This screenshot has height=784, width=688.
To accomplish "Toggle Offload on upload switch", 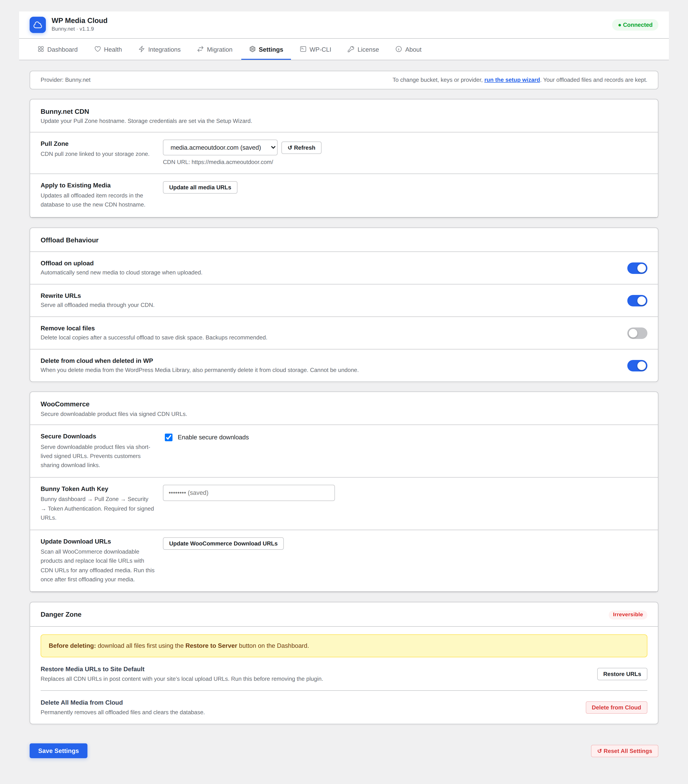I will (637, 268).
